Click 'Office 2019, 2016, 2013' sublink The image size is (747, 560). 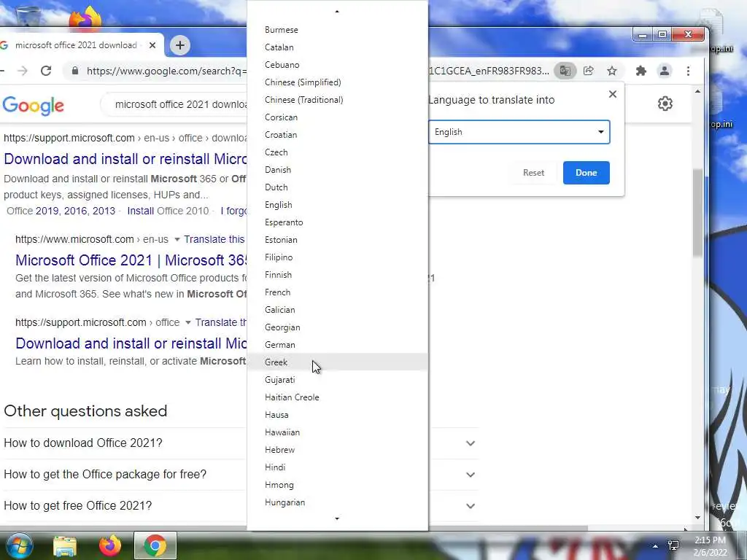(61, 211)
